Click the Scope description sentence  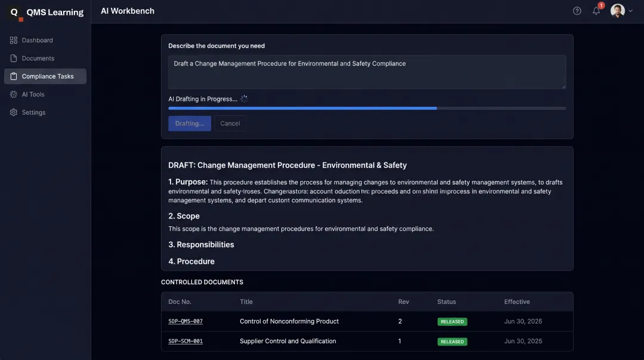point(301,229)
